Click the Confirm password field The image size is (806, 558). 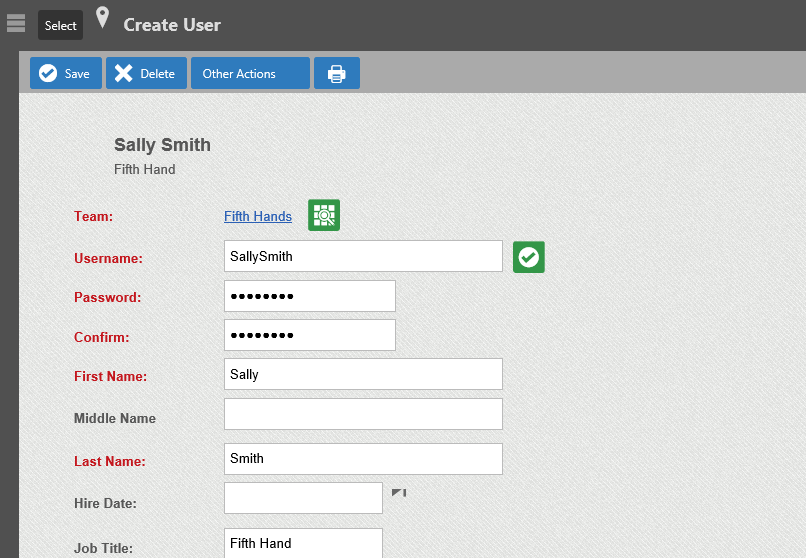click(x=310, y=335)
